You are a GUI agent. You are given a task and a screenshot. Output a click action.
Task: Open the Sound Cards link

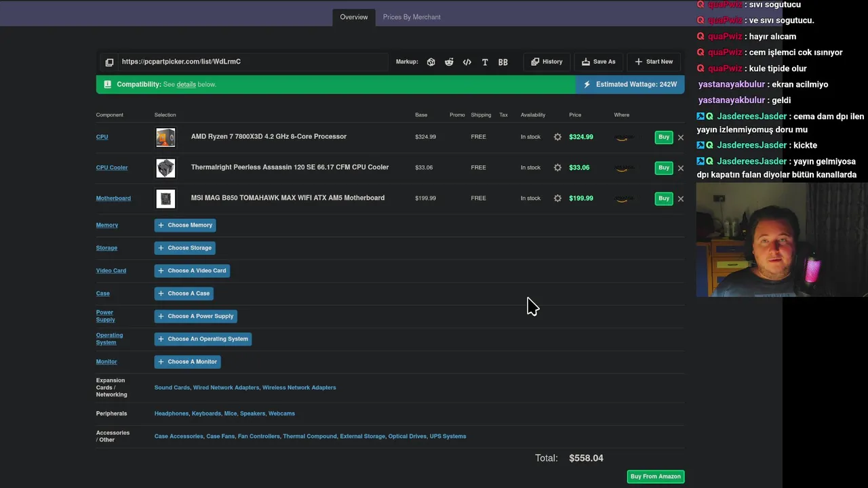pyautogui.click(x=172, y=388)
